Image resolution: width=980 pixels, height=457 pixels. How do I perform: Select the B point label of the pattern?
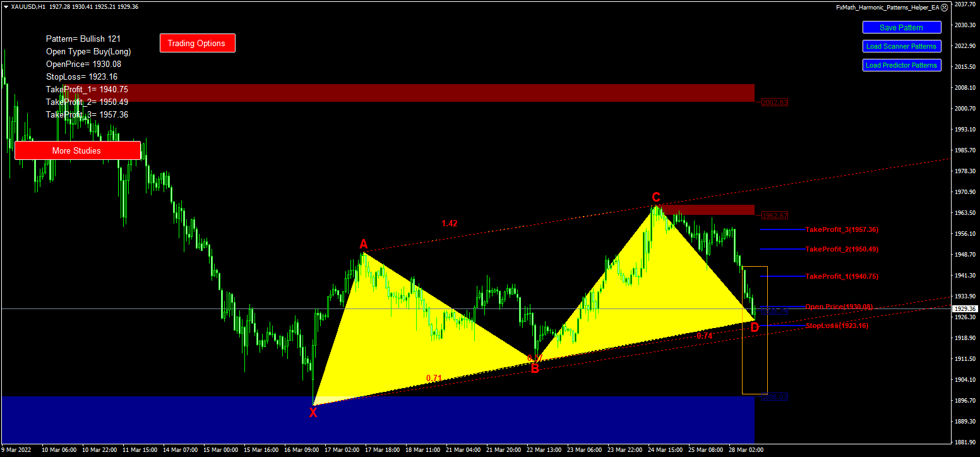tap(535, 369)
